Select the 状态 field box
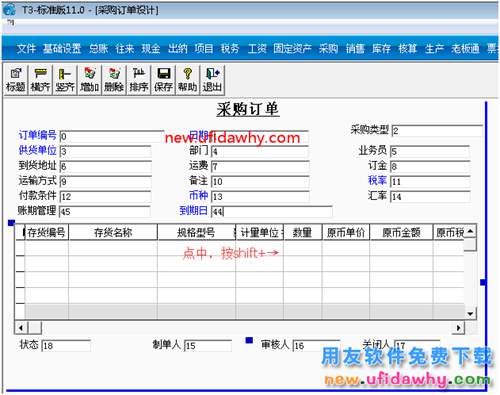The height and width of the screenshot is (395, 500). [66, 345]
